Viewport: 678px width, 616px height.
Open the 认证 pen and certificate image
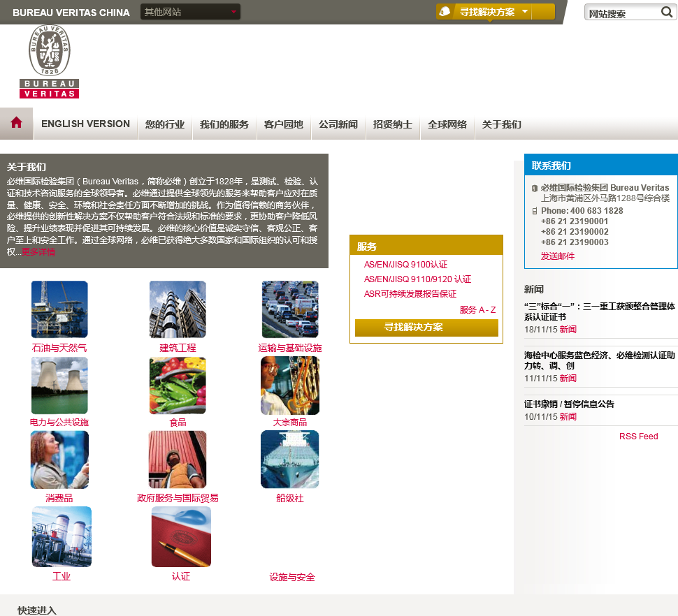coord(181,536)
